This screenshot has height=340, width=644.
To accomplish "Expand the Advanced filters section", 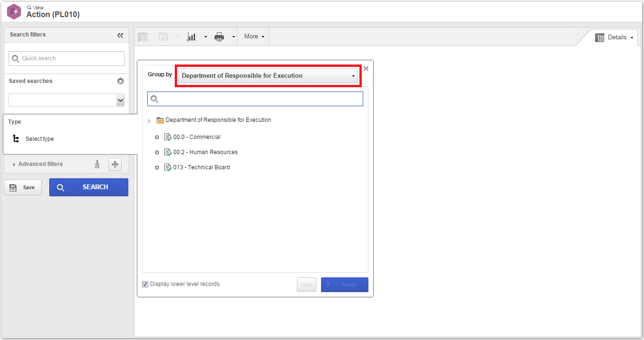I will [40, 164].
